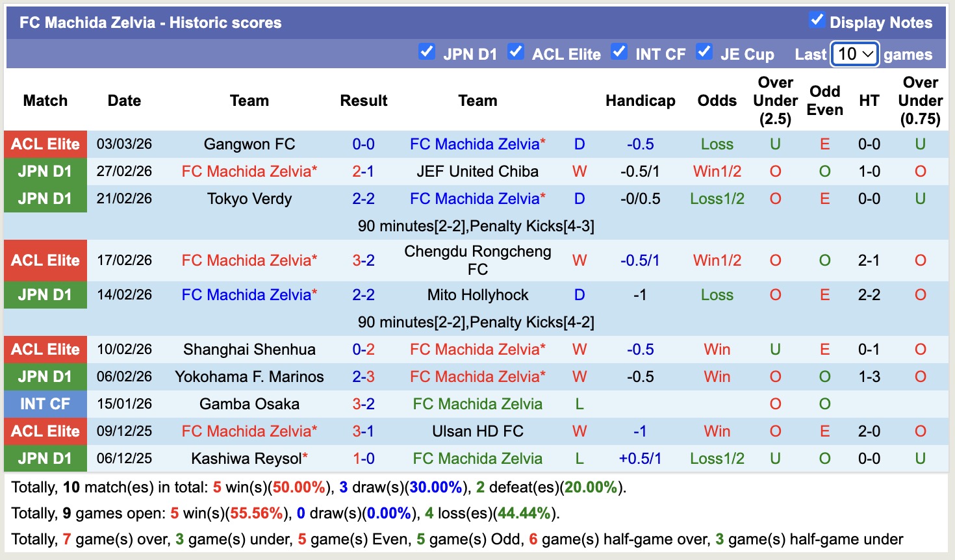Screen dimensions: 955x560
Task: Click the JPN D1 badge on the Kashiwa Reysol row
Action: [45, 458]
